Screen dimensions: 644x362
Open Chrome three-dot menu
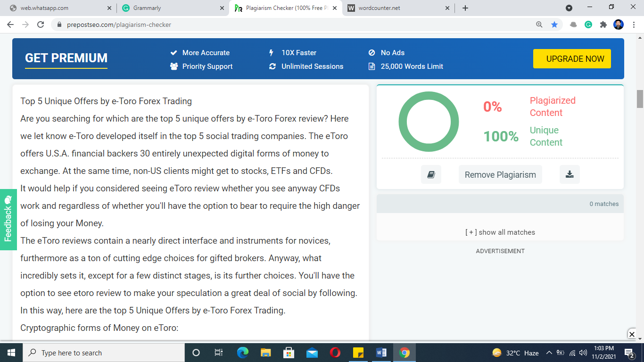click(634, 25)
